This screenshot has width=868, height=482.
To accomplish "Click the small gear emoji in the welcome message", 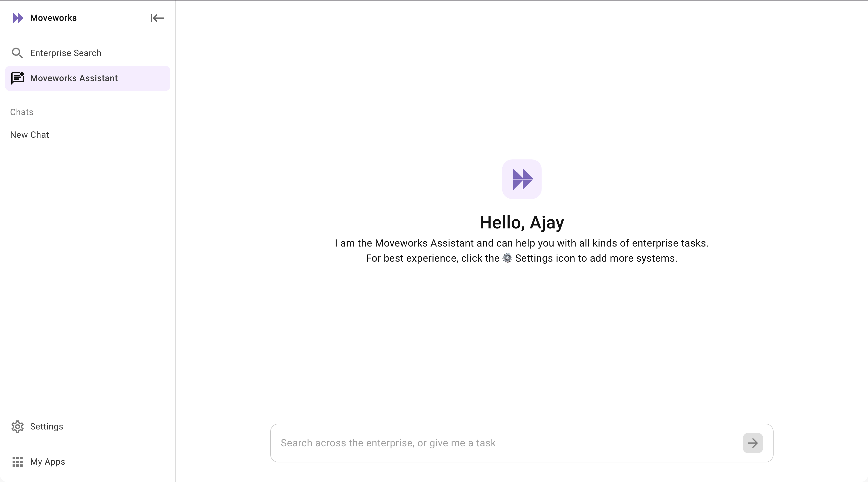I will pyautogui.click(x=507, y=258).
